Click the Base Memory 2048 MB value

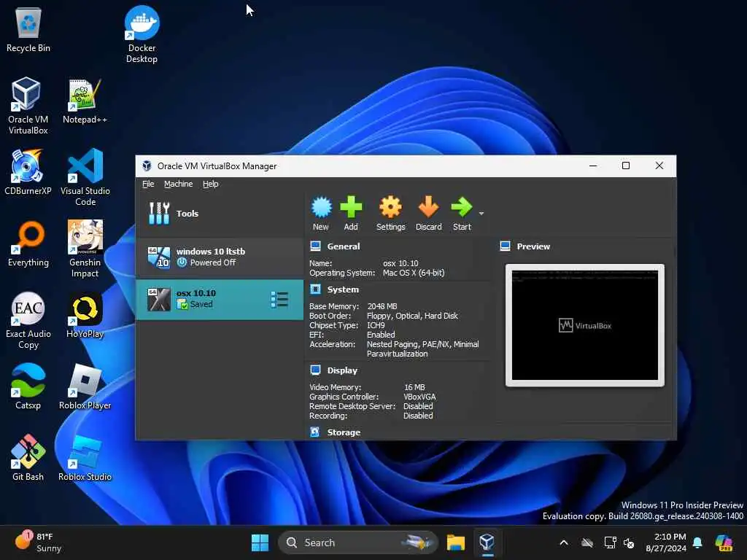click(x=382, y=306)
